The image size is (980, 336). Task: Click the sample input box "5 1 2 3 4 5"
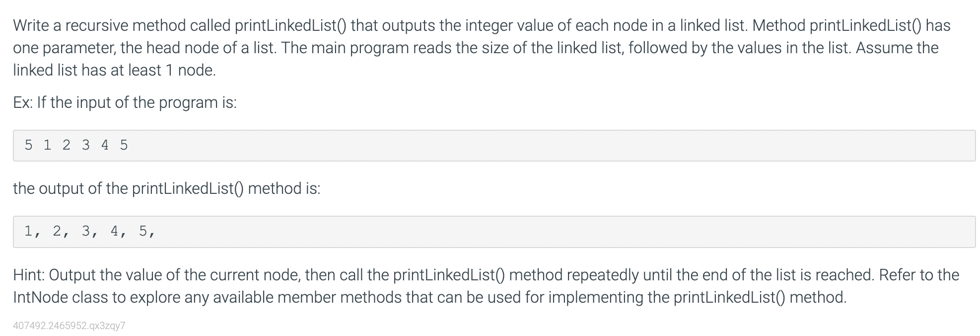[x=494, y=146]
